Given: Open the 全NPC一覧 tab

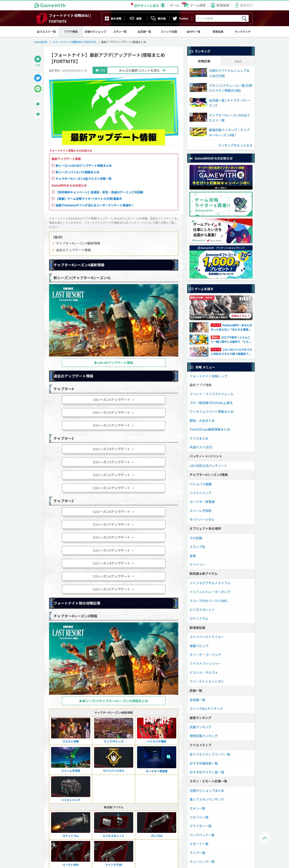Looking at the screenshot, I should (x=193, y=32).
